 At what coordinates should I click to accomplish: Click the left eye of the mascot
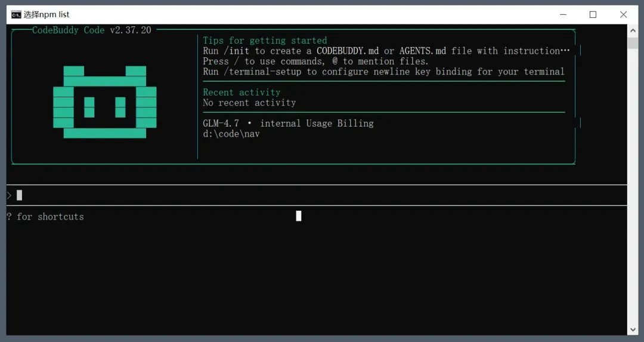pos(89,107)
